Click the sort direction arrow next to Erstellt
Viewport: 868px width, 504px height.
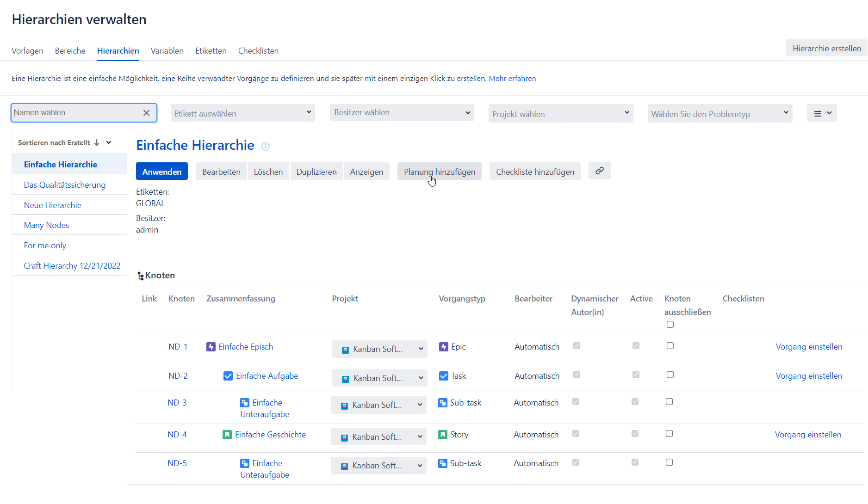97,143
